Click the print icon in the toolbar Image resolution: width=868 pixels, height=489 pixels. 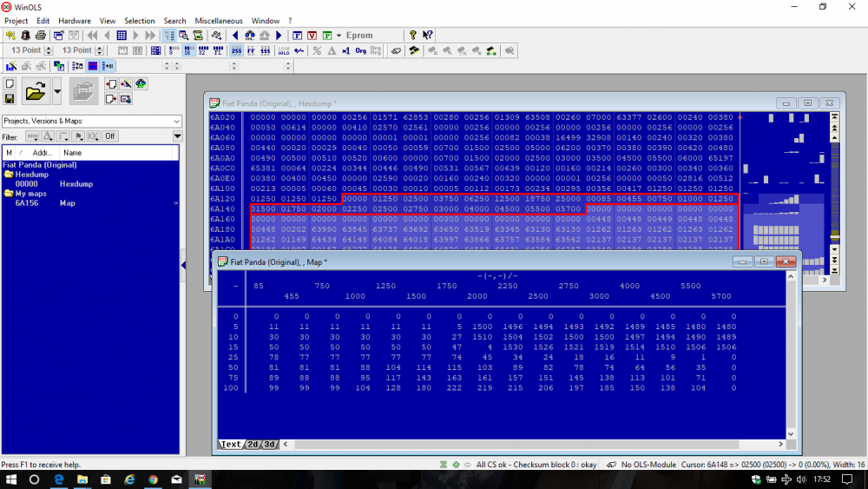pos(41,36)
